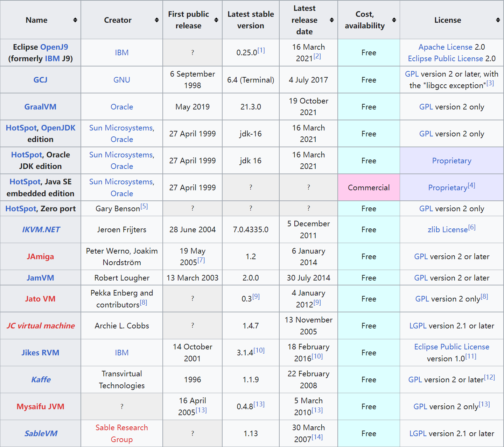Open the Jikes RVM link
Screen dimensions: 504x447
point(40,353)
